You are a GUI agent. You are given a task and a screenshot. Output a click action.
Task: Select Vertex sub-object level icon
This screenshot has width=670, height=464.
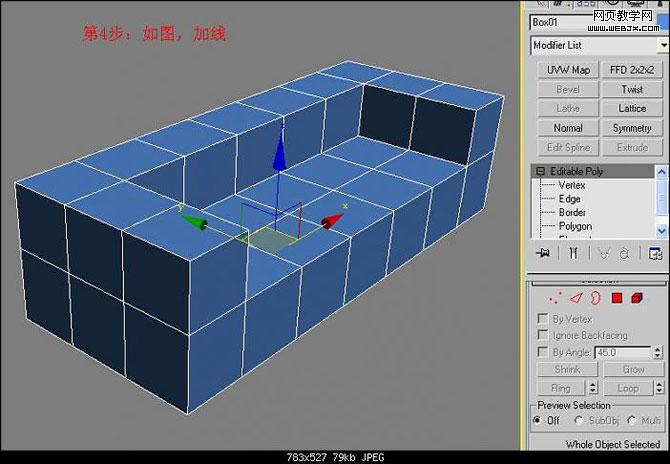pos(555,298)
